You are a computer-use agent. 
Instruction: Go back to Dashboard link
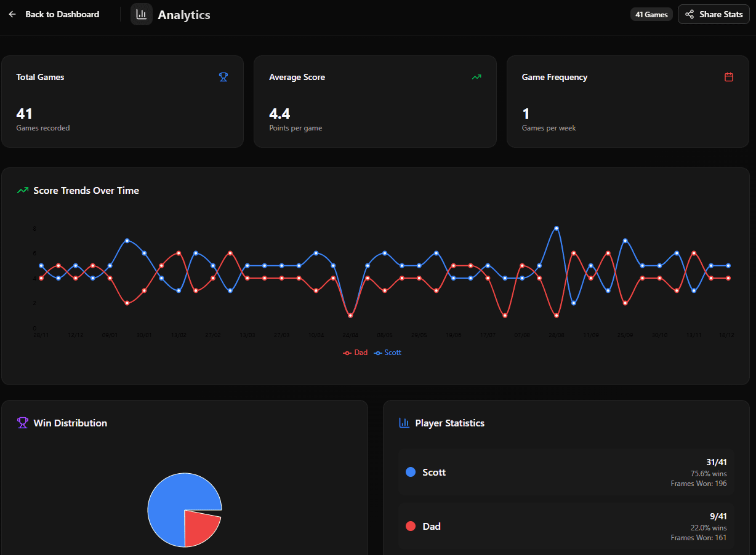point(62,14)
